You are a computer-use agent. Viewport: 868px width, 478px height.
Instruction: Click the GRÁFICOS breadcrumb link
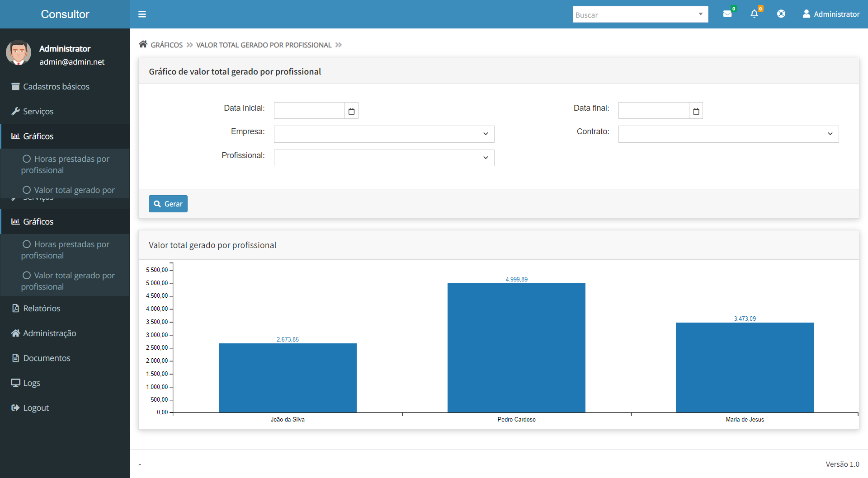(x=166, y=45)
